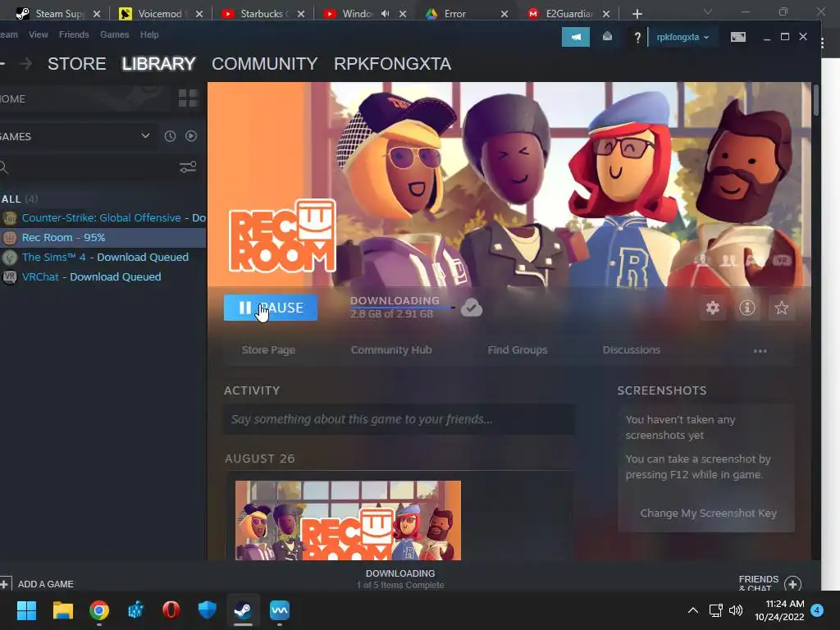Click the Rec Room download progress bar
The height and width of the screenshot is (630, 840).
click(x=402, y=308)
